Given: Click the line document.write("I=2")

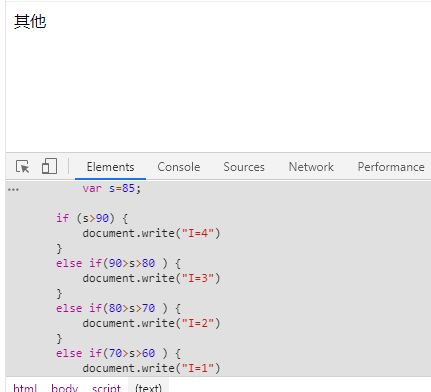Looking at the screenshot, I should click(151, 323).
